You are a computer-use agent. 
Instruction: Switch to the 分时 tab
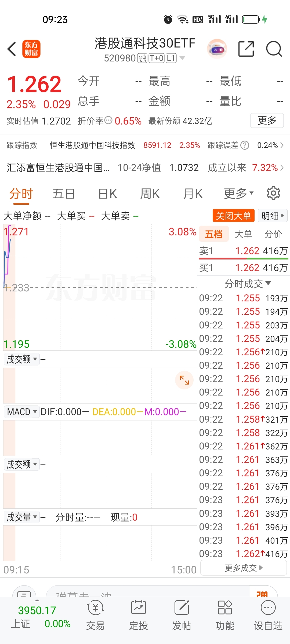pyautogui.click(x=21, y=194)
